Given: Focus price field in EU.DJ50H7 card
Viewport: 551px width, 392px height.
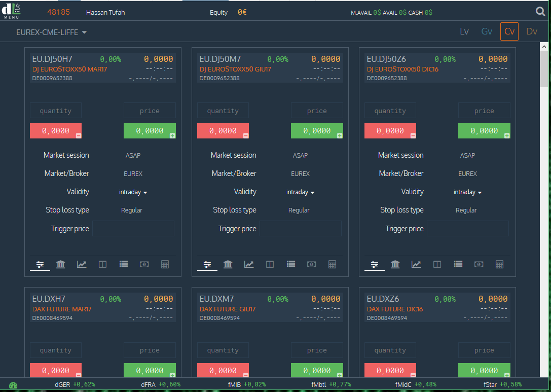Looking at the screenshot, I should [150, 111].
